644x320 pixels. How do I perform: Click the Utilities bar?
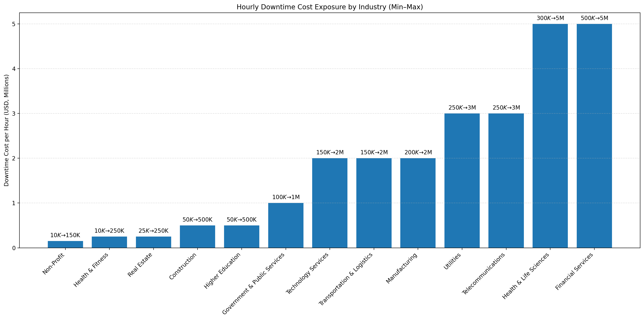click(462, 180)
